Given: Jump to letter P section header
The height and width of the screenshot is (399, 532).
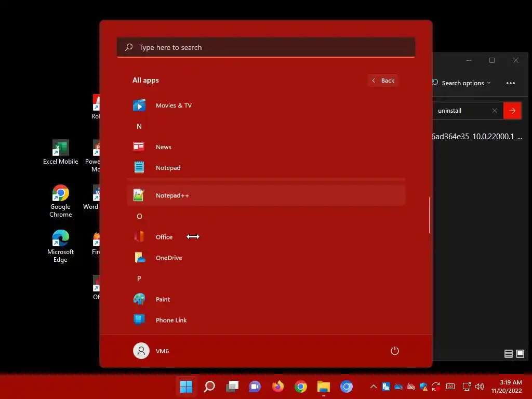Looking at the screenshot, I should point(139,278).
